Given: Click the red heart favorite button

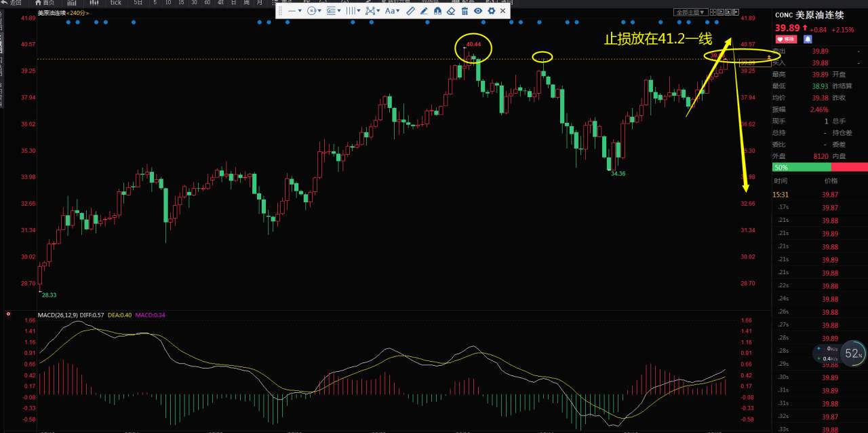Looking at the screenshot, I should pyautogui.click(x=786, y=39).
